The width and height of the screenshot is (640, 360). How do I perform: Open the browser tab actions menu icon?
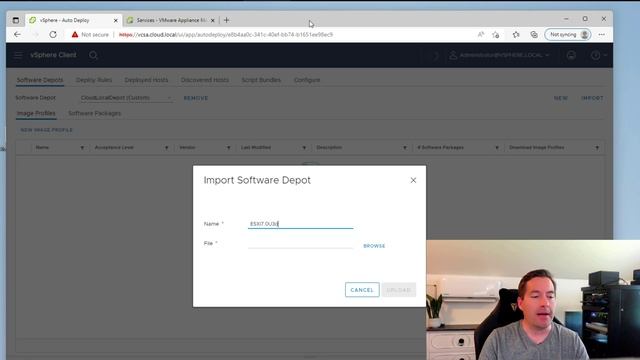16,20
